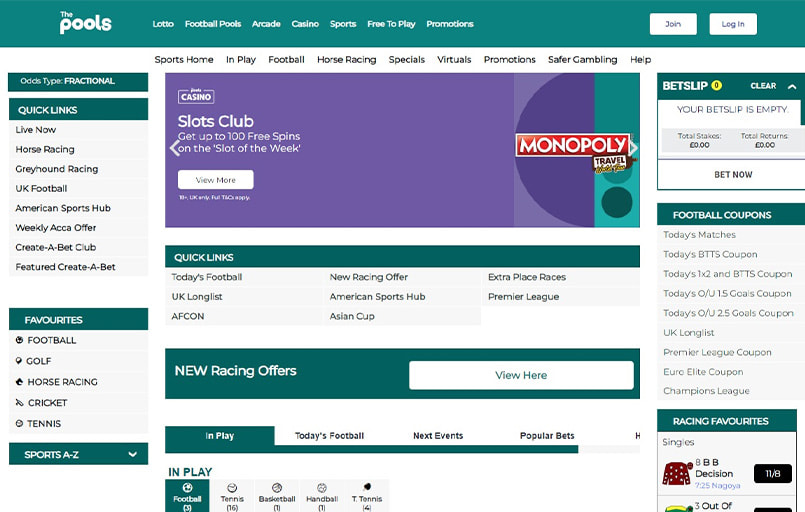
Task: Open Football Pools in top navigation
Action: 213,24
